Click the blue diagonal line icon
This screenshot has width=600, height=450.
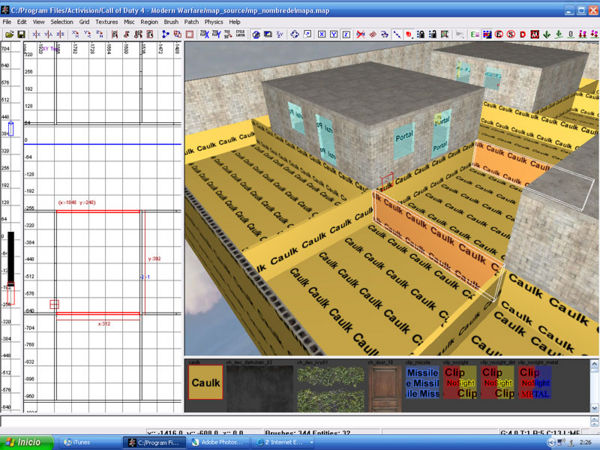point(397,34)
